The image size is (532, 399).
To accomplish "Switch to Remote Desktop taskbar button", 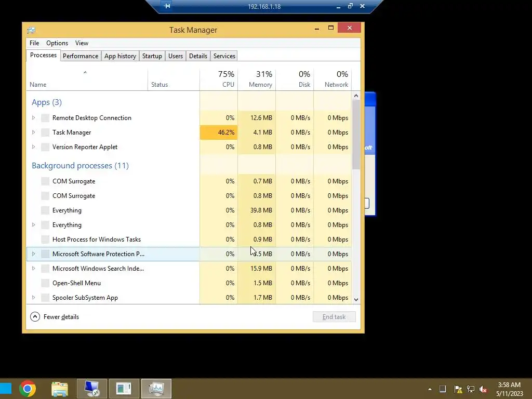I will [x=92, y=389].
